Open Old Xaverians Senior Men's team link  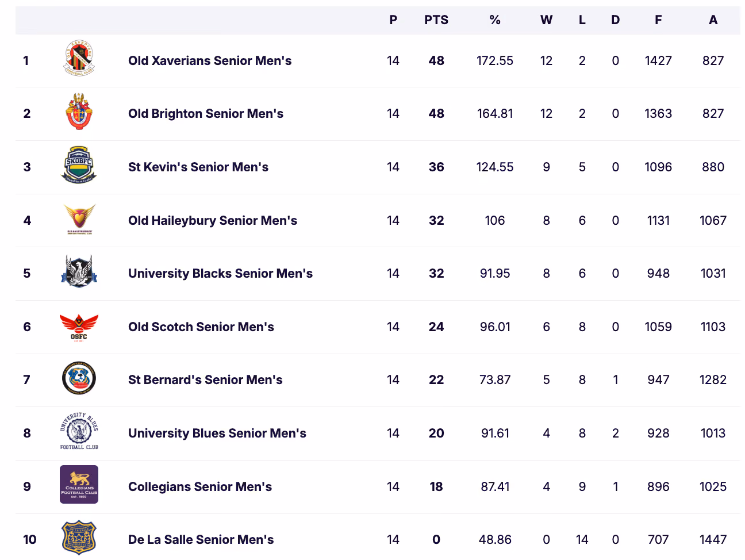click(x=210, y=60)
